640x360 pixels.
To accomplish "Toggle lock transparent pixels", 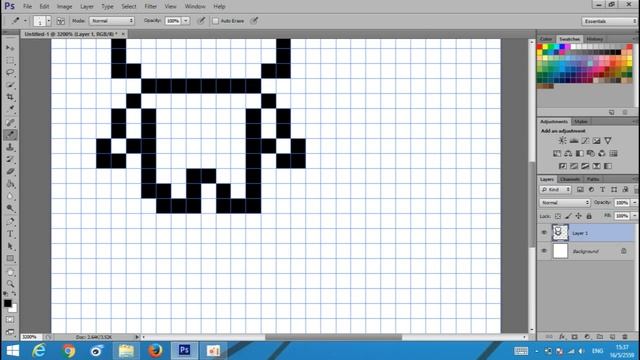I will pyautogui.click(x=558, y=216).
